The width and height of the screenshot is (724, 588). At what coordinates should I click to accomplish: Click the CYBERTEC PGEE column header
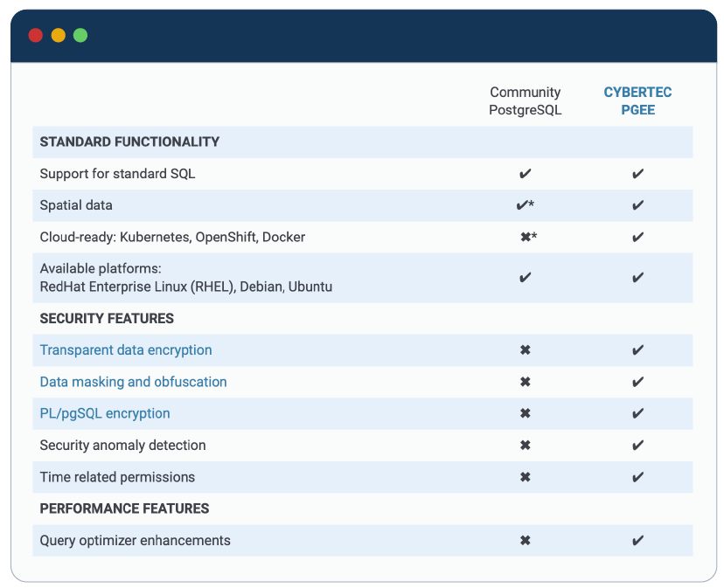pyautogui.click(x=637, y=101)
